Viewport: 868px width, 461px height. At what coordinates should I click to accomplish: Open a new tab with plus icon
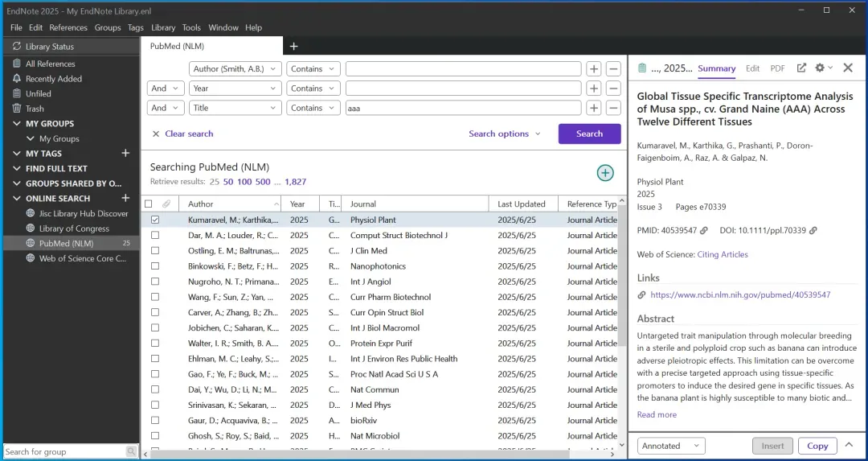[294, 47]
